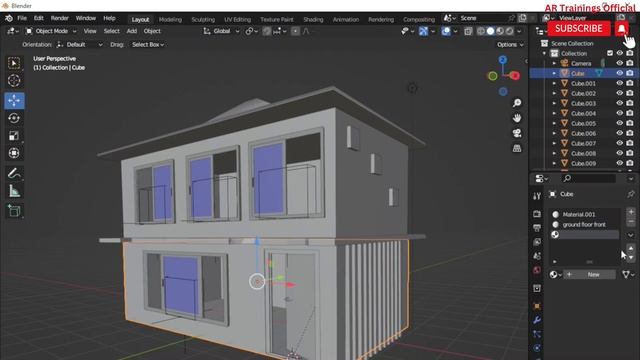Open the Modifiers properties tab (blue wrench)

pos(537,320)
